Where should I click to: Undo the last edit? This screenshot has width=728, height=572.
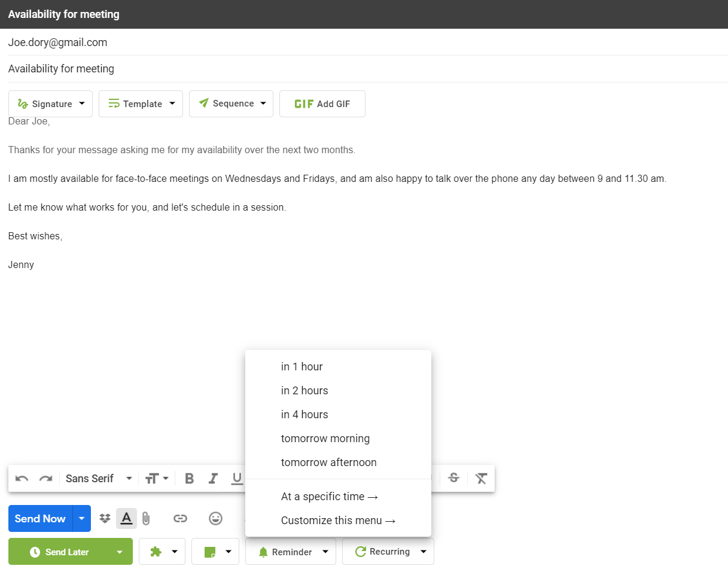22,479
